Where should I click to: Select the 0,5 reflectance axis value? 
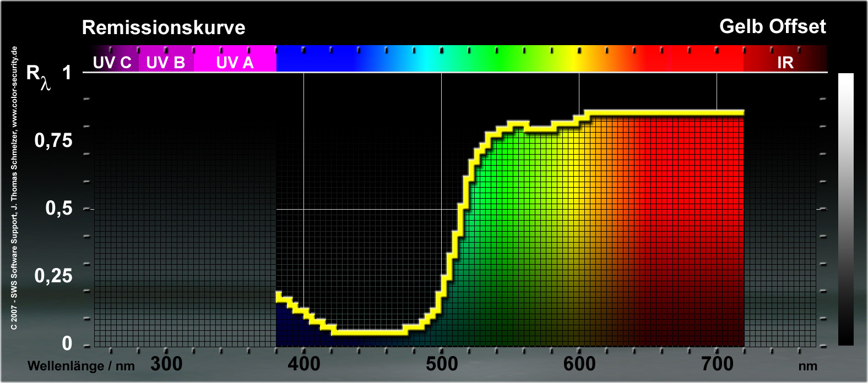click(x=59, y=208)
